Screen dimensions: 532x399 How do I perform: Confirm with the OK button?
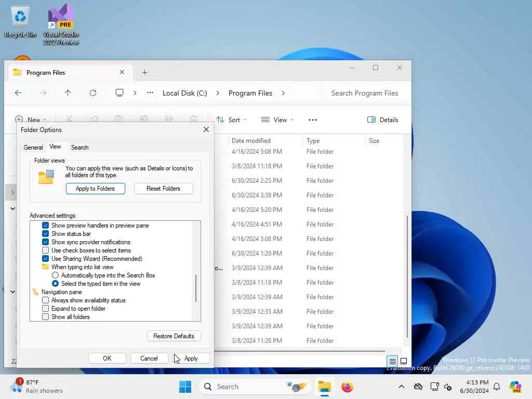pyautogui.click(x=107, y=358)
